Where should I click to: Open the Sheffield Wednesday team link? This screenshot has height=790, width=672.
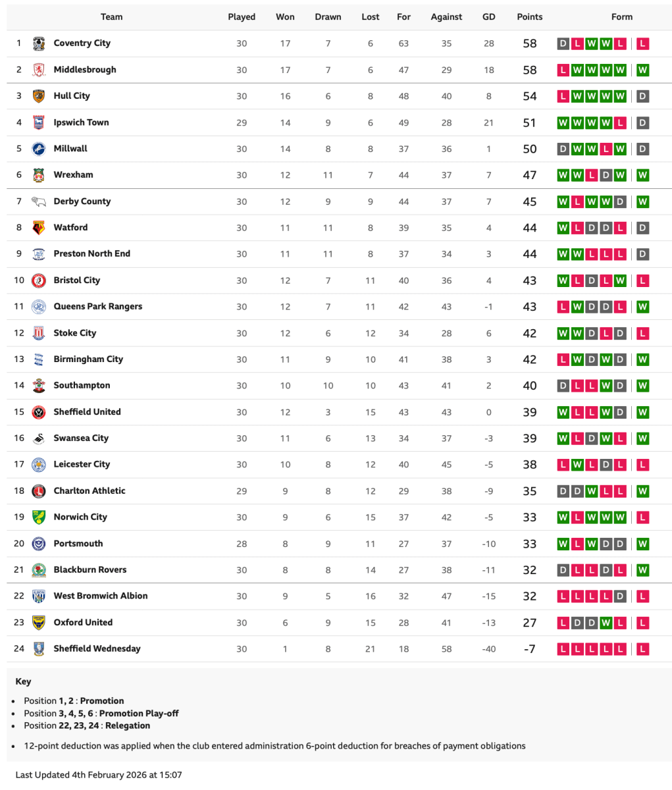97,649
